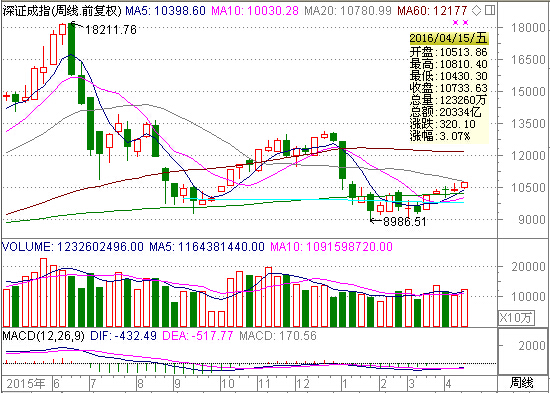Click the 涨幅:3.07% value
The image size is (550, 393).
[x=440, y=136]
